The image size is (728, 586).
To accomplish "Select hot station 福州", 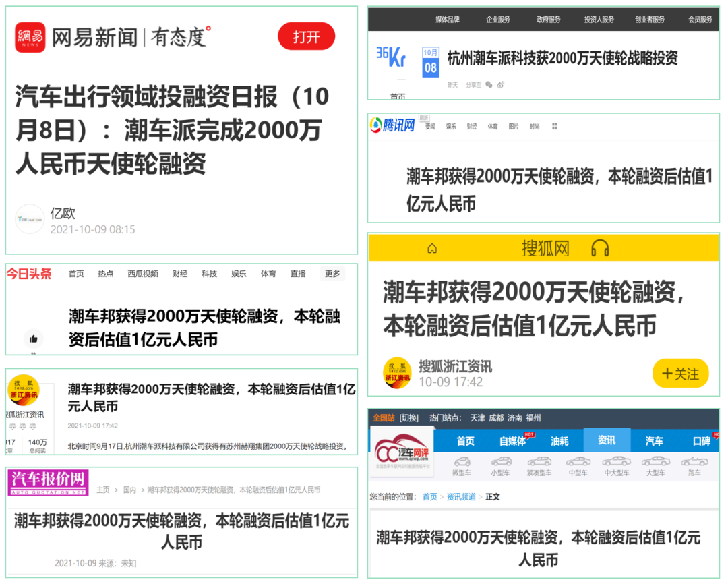I will pyautogui.click(x=533, y=418).
